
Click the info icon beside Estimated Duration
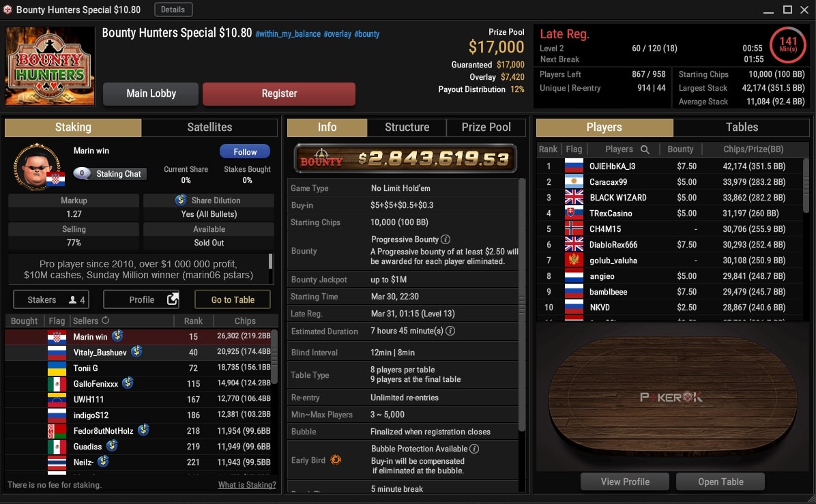pos(451,331)
